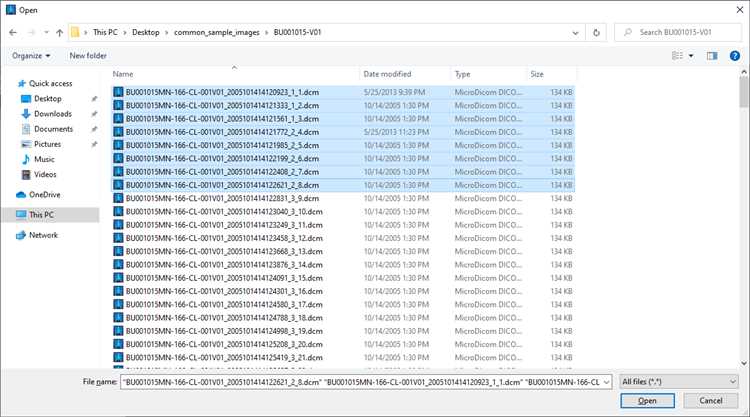
Task: Select file icon for ..._3_11.dcm
Action: click(118, 225)
